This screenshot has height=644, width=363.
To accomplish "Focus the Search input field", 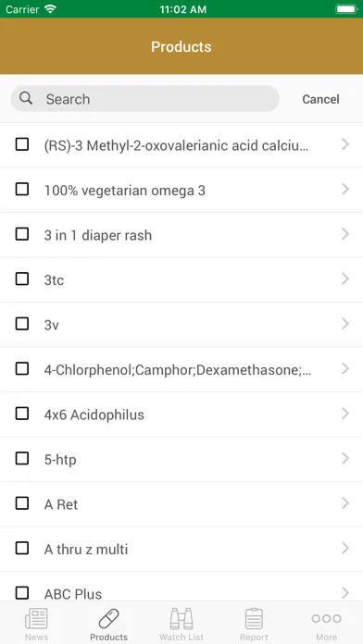I will point(145,99).
